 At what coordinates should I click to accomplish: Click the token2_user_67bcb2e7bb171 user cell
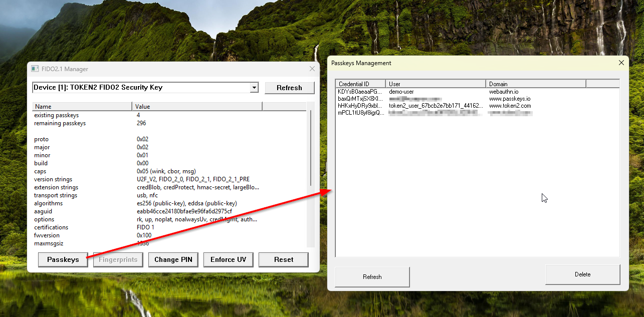(436, 106)
